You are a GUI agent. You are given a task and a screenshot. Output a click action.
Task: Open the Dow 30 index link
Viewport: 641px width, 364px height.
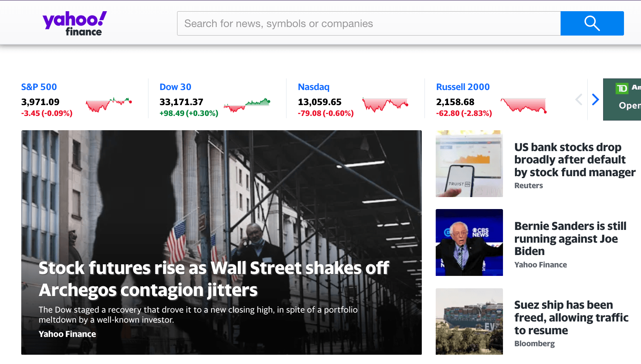(176, 87)
